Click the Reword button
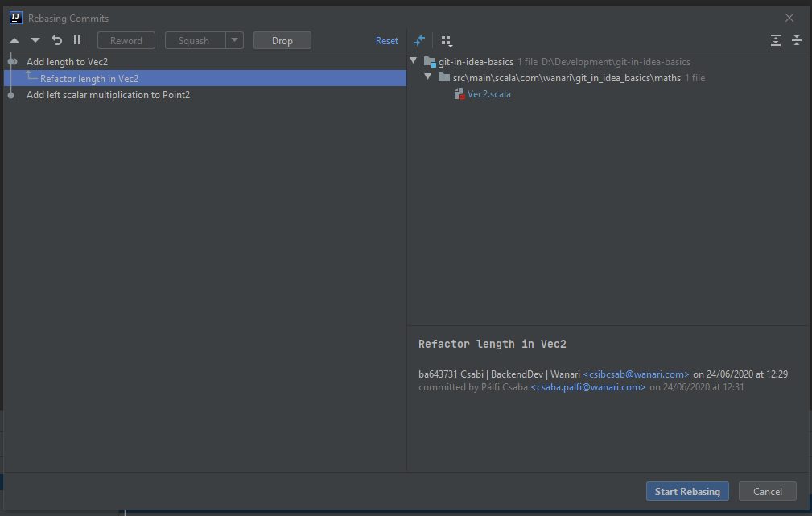 tap(126, 40)
